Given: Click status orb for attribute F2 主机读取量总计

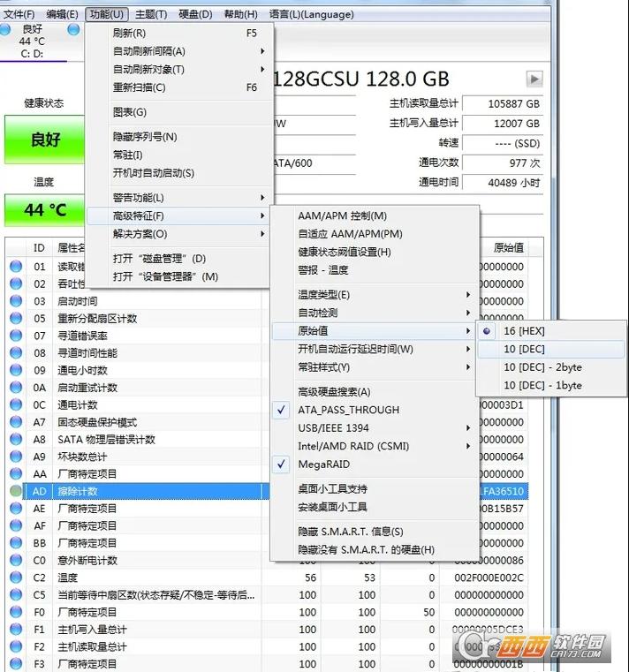Looking at the screenshot, I should pyautogui.click(x=16, y=646).
